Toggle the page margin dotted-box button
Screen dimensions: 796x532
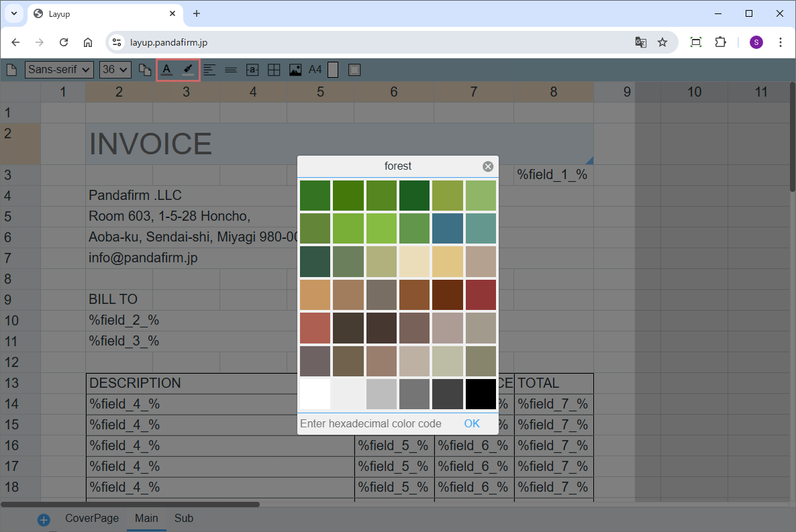point(355,70)
